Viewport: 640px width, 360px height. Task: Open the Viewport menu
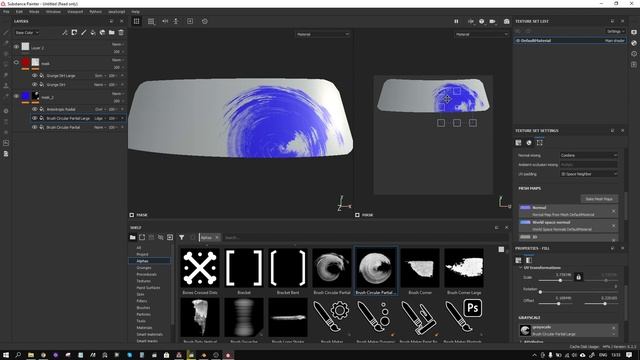[75, 12]
